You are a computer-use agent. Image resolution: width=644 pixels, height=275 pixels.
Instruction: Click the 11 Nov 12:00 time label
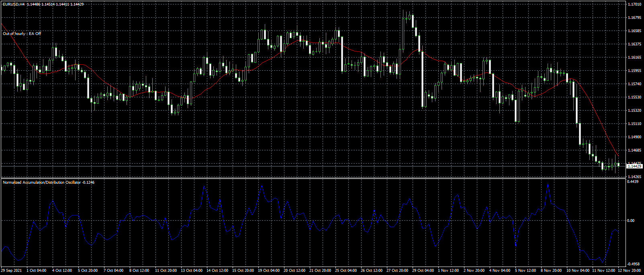[603, 271]
